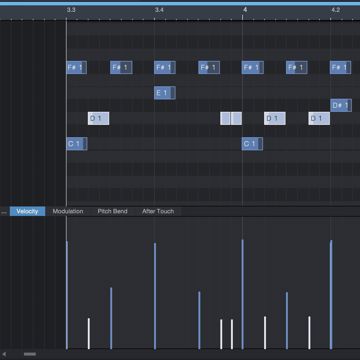The width and height of the screenshot is (360, 360).
Task: Click white velocity bar just after bar 4
Action: (265, 333)
